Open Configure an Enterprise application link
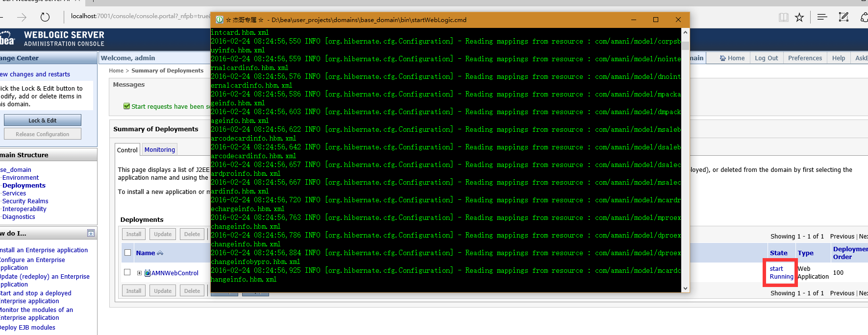Image resolution: width=868 pixels, height=335 pixels. pyautogui.click(x=32, y=264)
